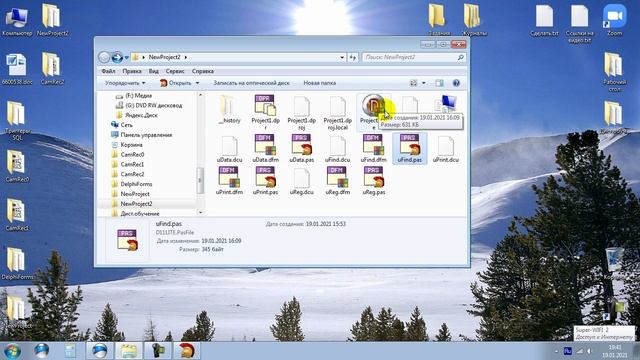Select DelphiForms folder in the navigation tree
Viewport: 640px width, 360px height.
pyautogui.click(x=136, y=184)
